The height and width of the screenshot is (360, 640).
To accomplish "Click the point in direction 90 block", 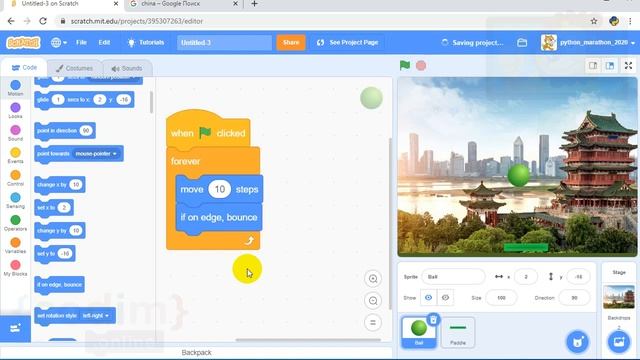I will (65, 131).
